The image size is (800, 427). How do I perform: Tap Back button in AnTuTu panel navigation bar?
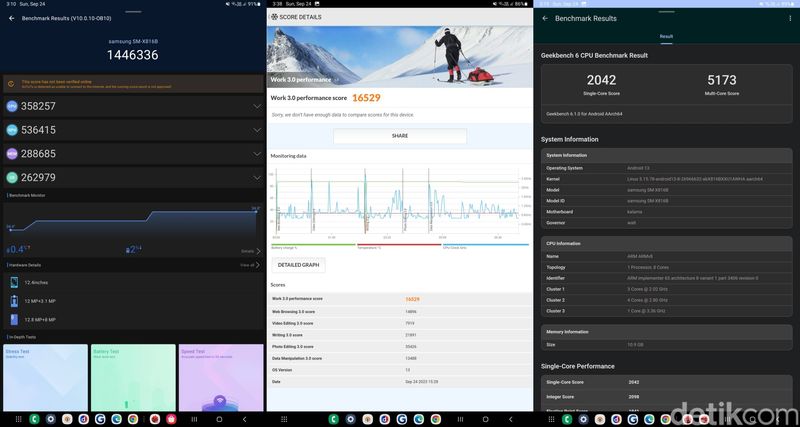click(244, 419)
